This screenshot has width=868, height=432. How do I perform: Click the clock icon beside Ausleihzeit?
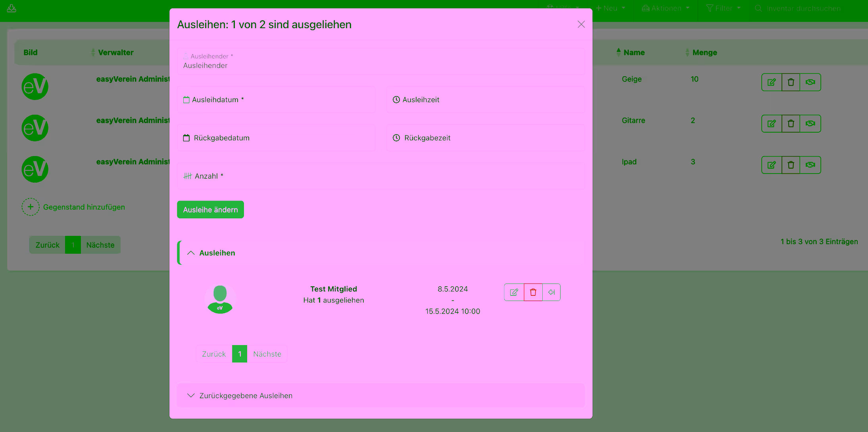[396, 100]
